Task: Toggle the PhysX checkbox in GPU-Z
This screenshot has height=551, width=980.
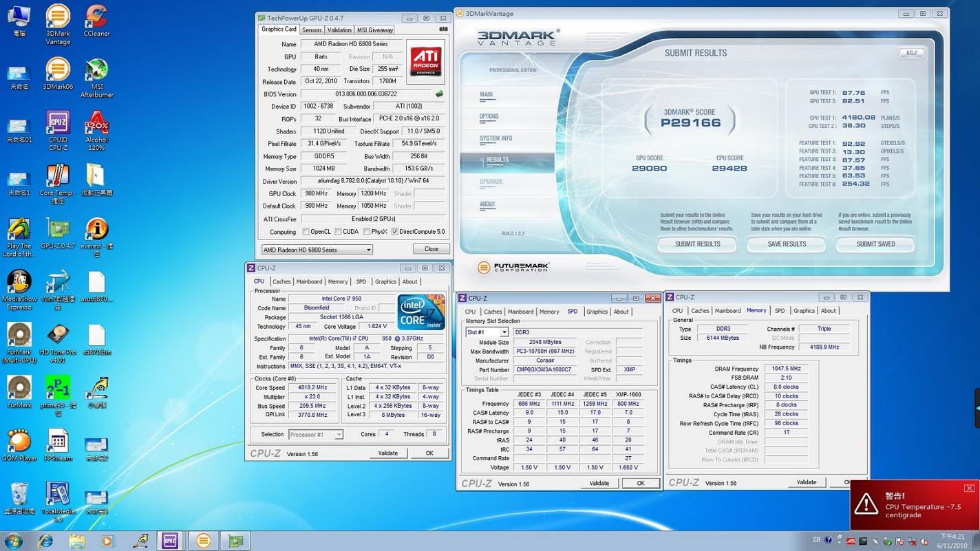Action: point(366,232)
